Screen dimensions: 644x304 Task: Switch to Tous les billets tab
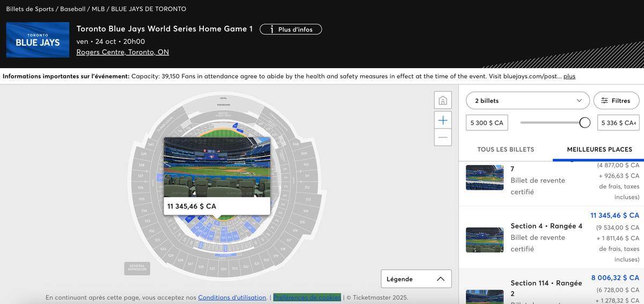[506, 149]
